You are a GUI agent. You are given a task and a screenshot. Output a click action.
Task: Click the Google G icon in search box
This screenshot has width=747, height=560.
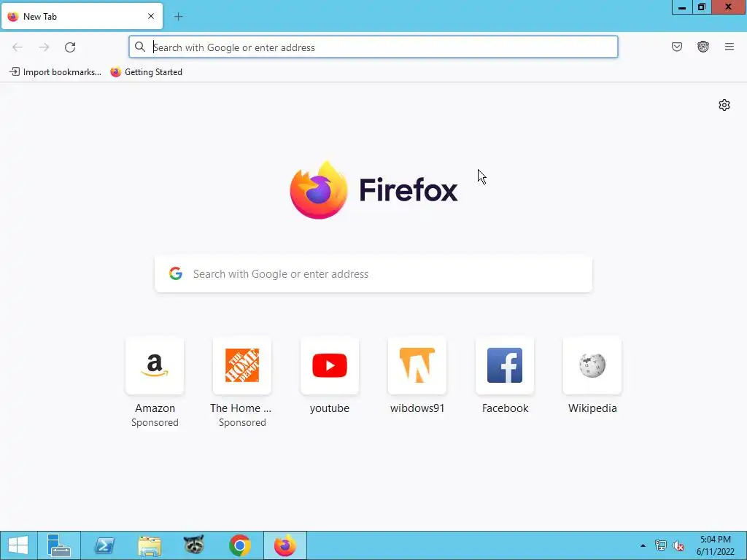pos(176,273)
